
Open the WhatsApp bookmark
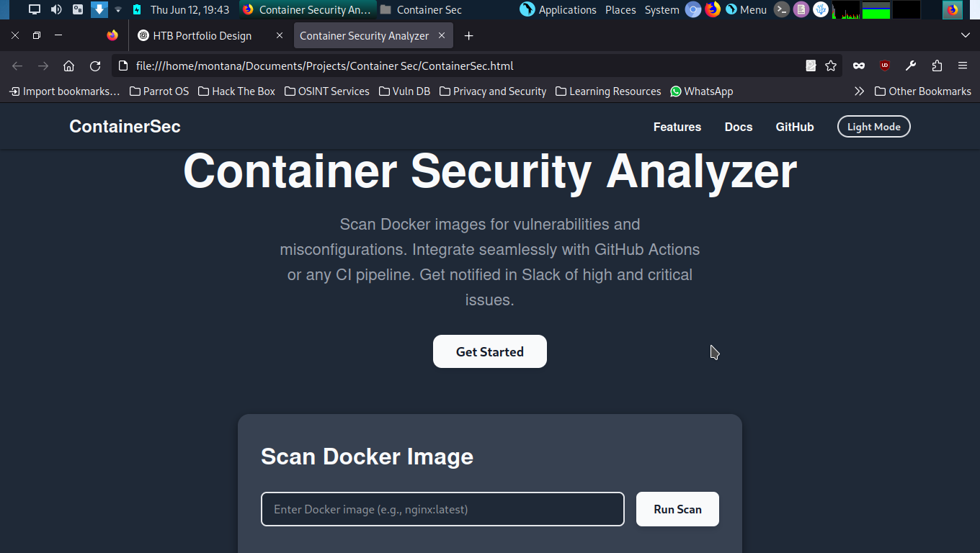pos(701,91)
